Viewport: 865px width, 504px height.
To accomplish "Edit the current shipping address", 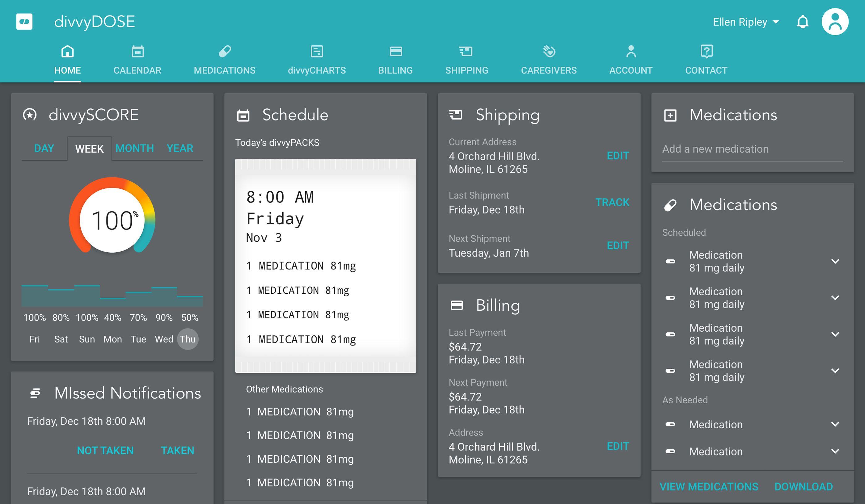I will (618, 156).
